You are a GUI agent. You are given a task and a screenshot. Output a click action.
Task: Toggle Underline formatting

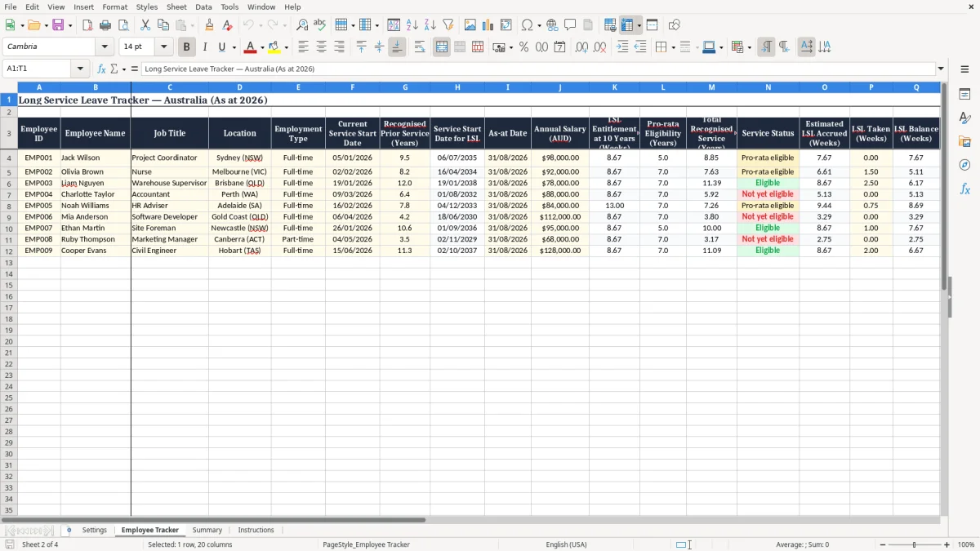pos(222,47)
